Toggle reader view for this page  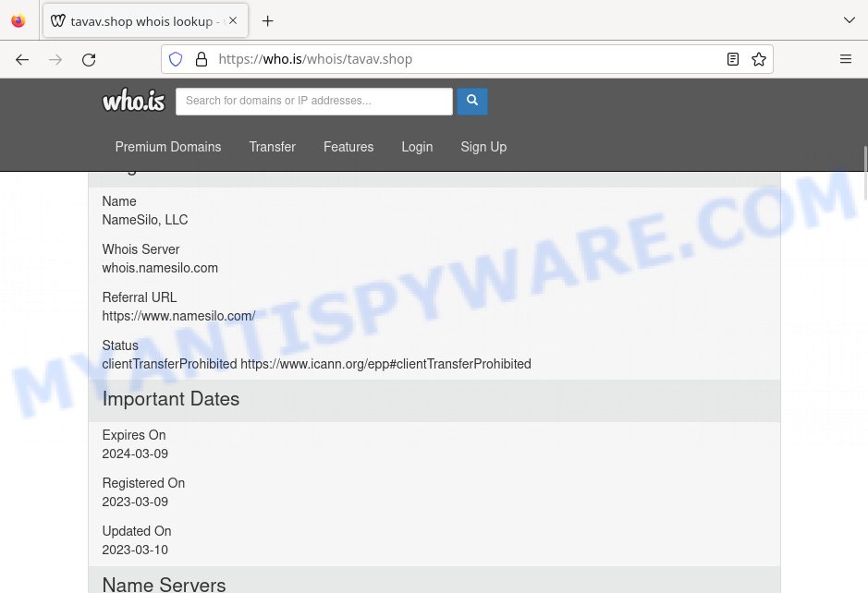click(x=733, y=59)
